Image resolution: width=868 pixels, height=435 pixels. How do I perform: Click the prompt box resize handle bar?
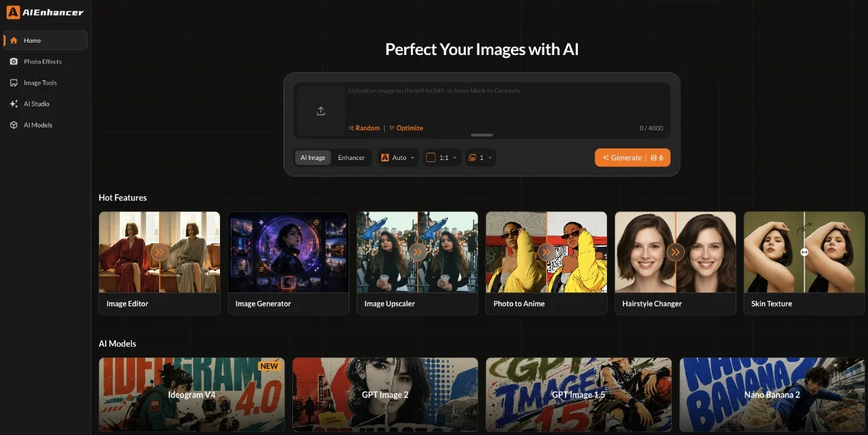pos(482,135)
